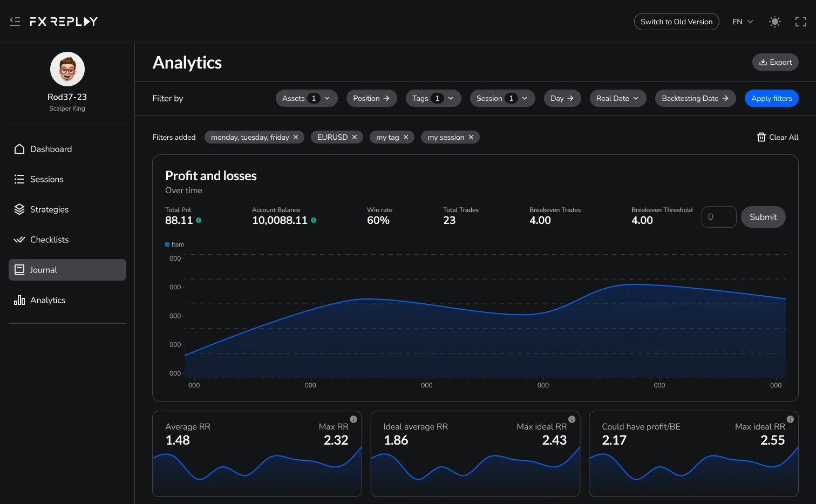Remove the my tag filter chip

(406, 137)
